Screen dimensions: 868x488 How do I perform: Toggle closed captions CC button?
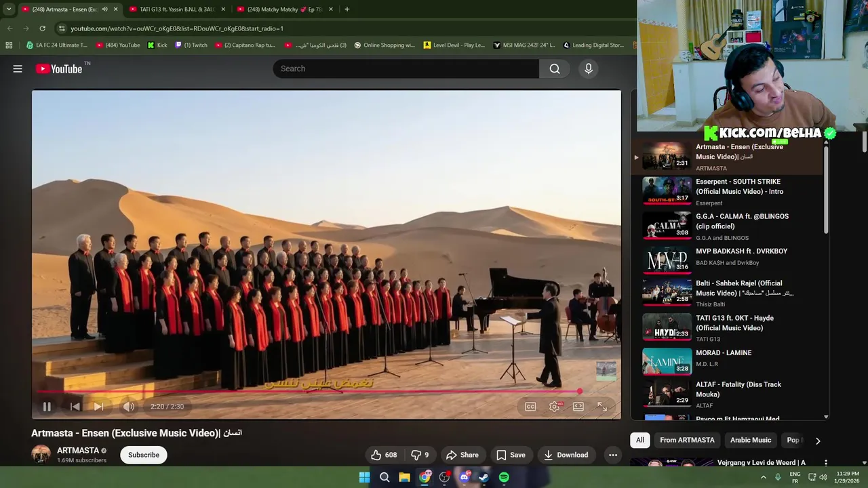click(530, 407)
